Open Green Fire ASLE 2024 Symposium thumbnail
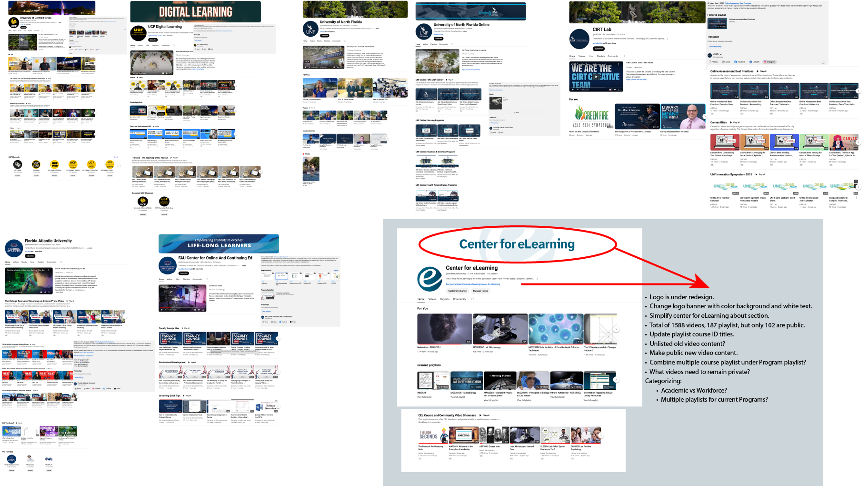 [591, 116]
